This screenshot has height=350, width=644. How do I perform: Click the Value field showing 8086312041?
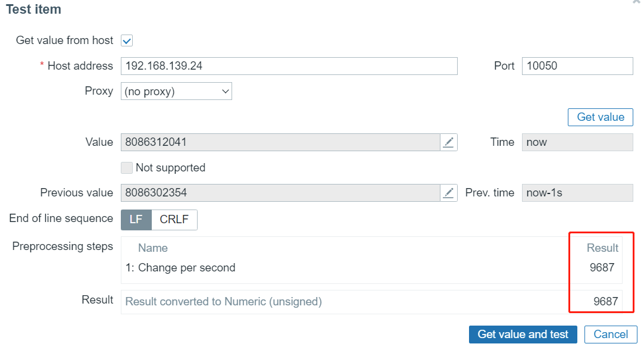coord(280,142)
